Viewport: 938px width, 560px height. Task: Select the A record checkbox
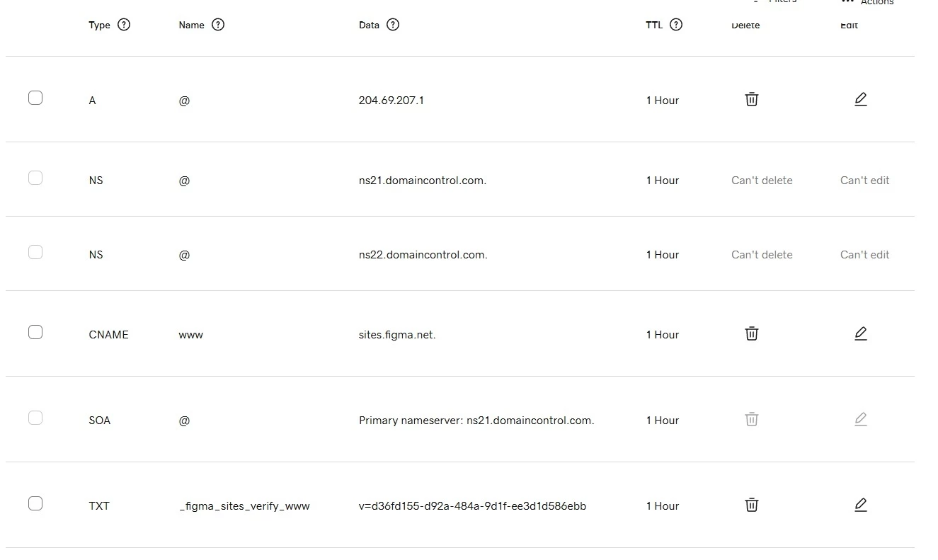pos(35,98)
